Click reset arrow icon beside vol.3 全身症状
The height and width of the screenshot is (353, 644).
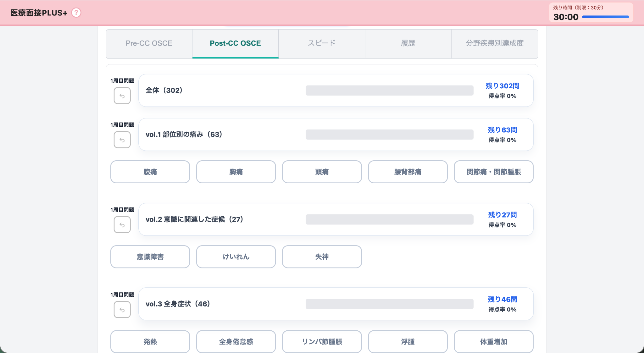pos(122,310)
